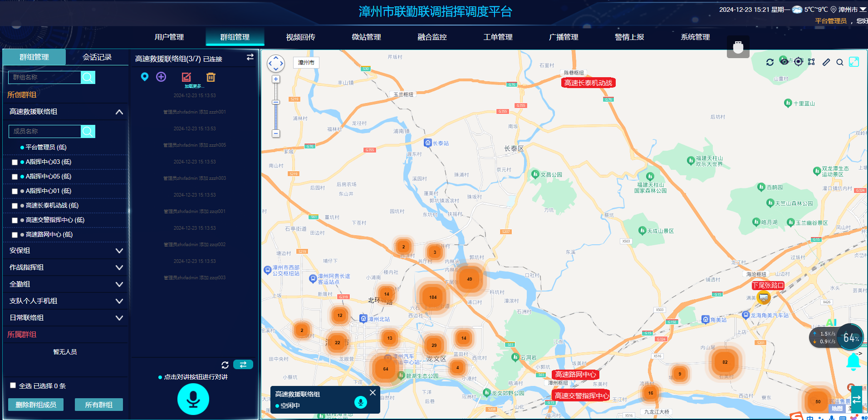Check the A指挥中心03 member checkbox
Screen dimensions: 868x420
coord(15,162)
